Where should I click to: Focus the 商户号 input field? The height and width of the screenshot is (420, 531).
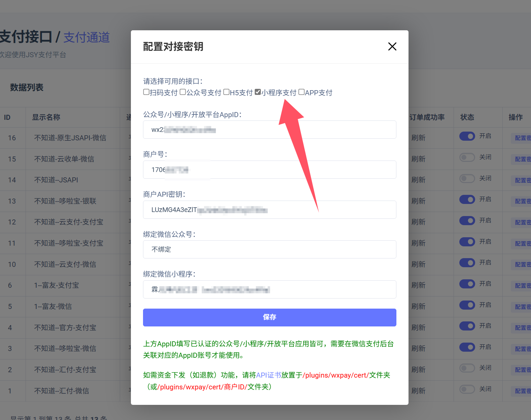pos(269,170)
